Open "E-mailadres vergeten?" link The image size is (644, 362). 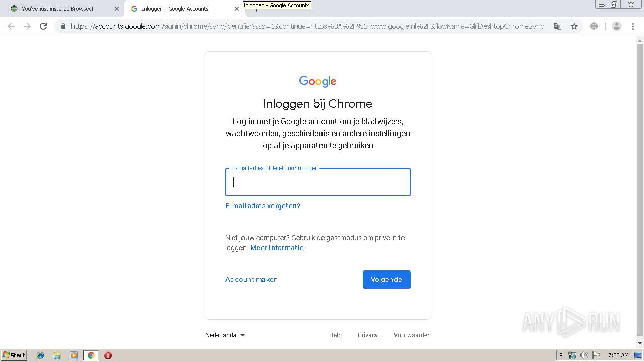click(x=263, y=206)
